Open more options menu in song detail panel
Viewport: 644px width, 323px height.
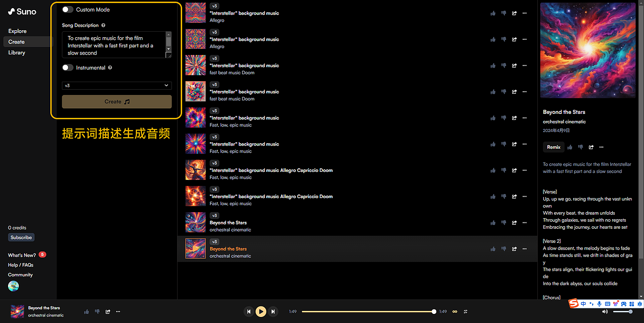[601, 147]
